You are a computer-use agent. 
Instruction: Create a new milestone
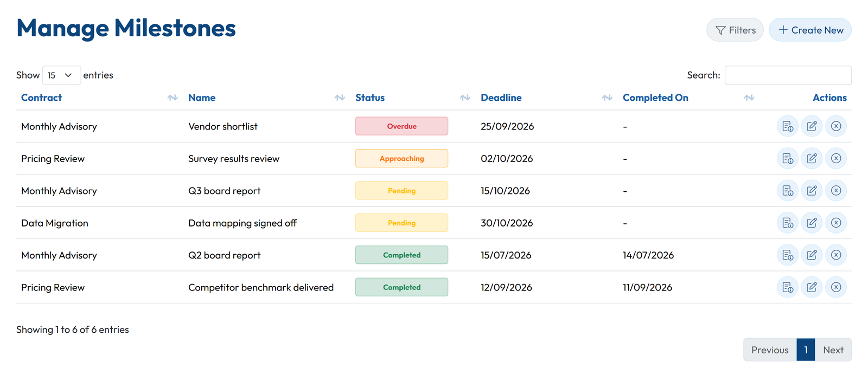point(810,30)
